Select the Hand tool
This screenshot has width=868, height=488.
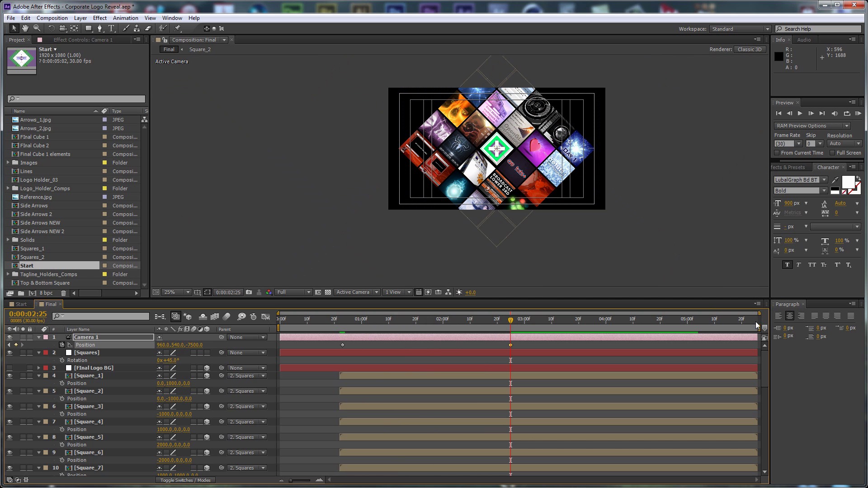click(25, 28)
